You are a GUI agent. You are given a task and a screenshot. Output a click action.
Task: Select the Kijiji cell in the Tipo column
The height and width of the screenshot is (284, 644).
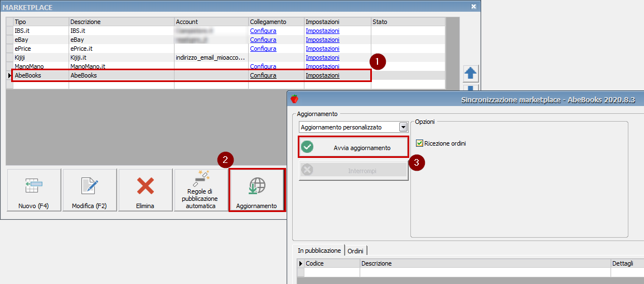click(x=41, y=57)
